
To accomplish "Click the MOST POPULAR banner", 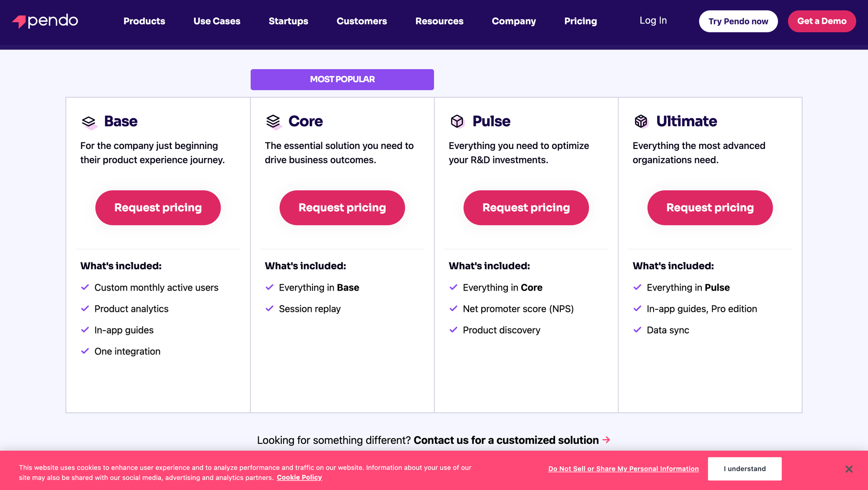I will pyautogui.click(x=342, y=79).
